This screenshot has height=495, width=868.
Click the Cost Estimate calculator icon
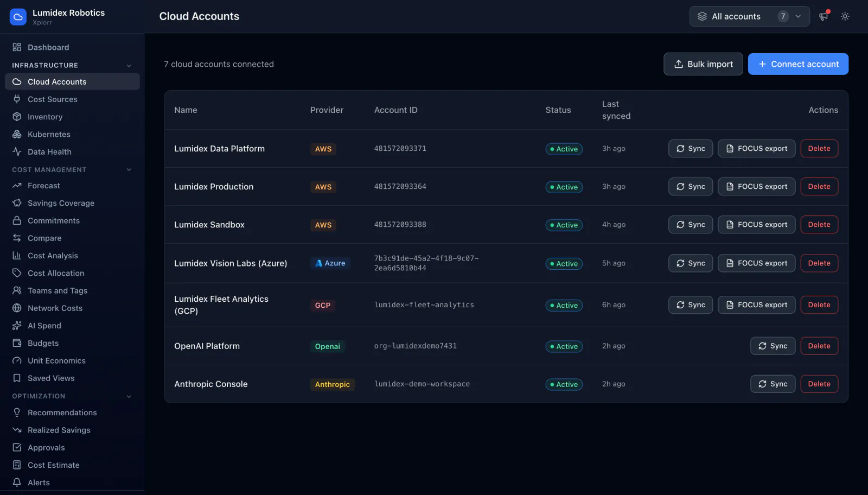coord(17,465)
